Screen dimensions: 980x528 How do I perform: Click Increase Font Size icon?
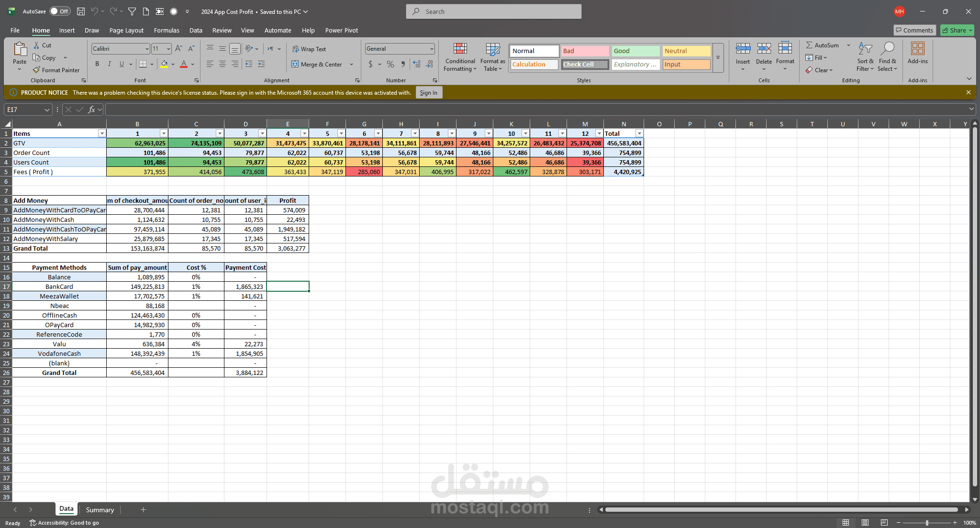(178, 48)
